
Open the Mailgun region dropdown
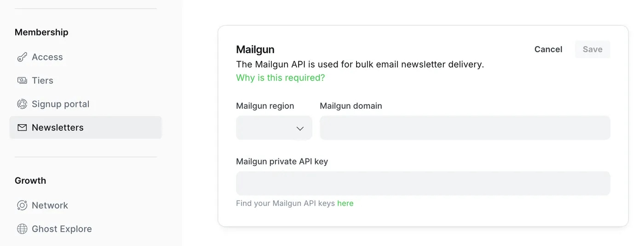[x=274, y=128]
